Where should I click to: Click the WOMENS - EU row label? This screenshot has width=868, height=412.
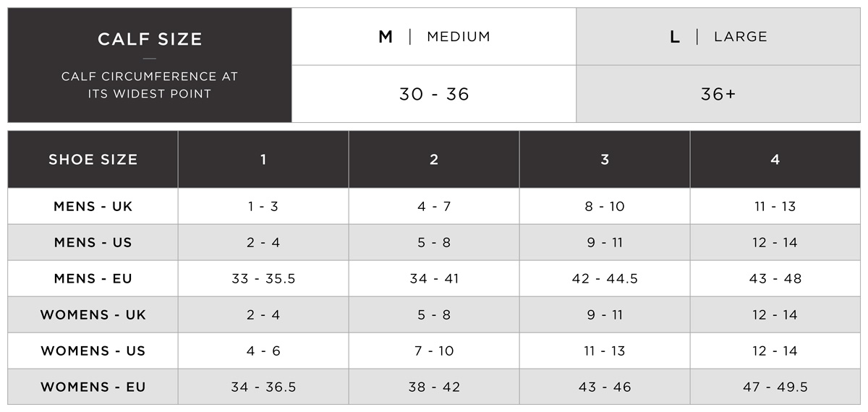93,387
